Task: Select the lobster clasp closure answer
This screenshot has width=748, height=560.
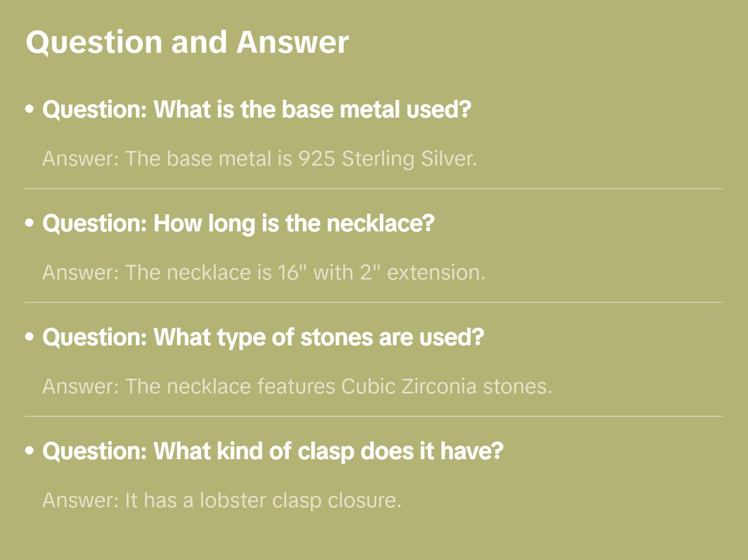Action: [x=221, y=500]
